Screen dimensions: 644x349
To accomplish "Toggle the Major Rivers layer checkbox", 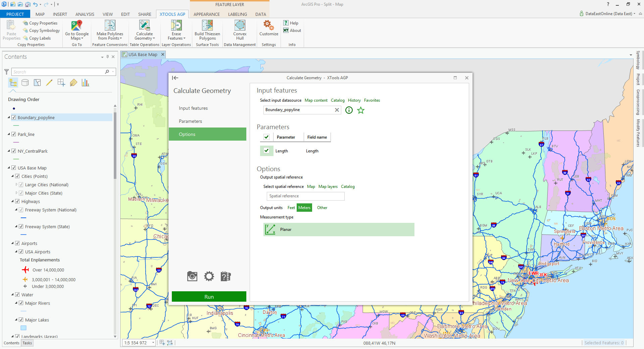I will tap(21, 303).
